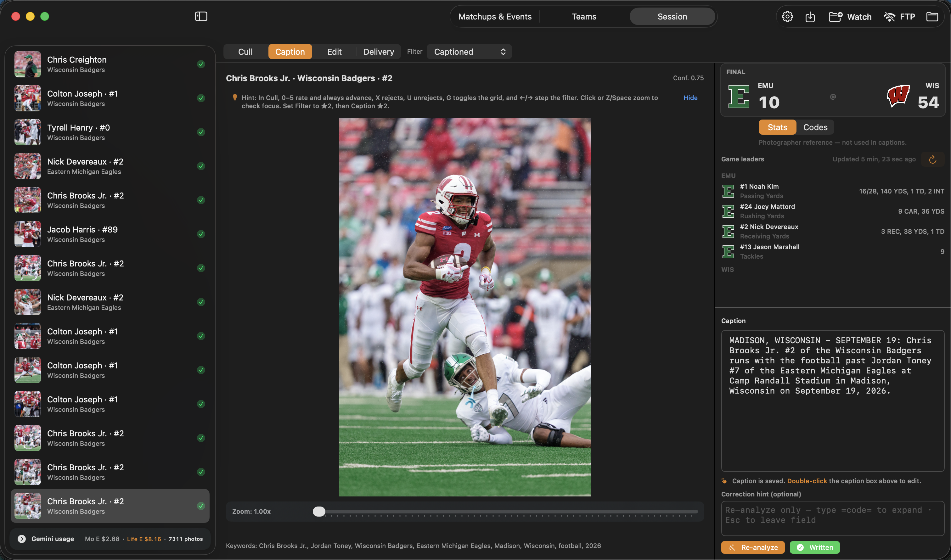Refresh the game leaders stats

coord(932,159)
